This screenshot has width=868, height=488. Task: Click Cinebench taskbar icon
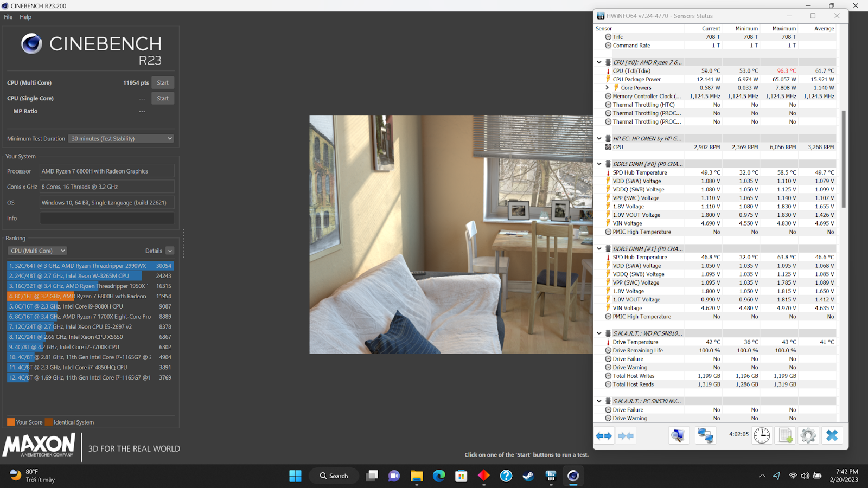coord(573,476)
